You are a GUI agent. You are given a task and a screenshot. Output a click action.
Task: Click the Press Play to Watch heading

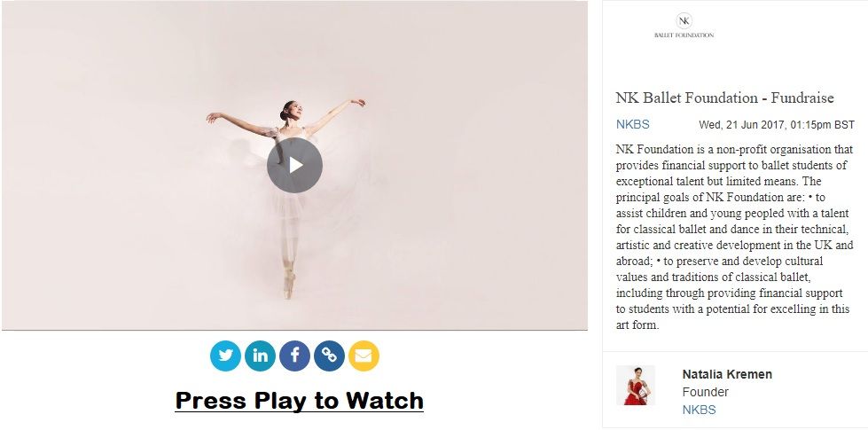(300, 400)
